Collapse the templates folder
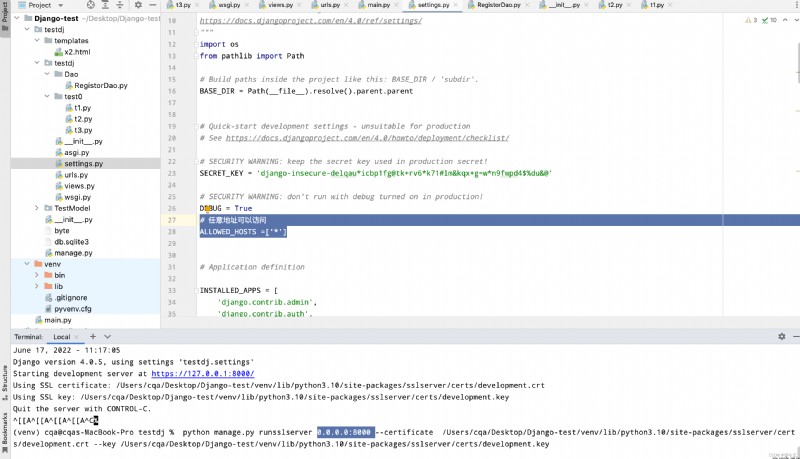 [37, 40]
